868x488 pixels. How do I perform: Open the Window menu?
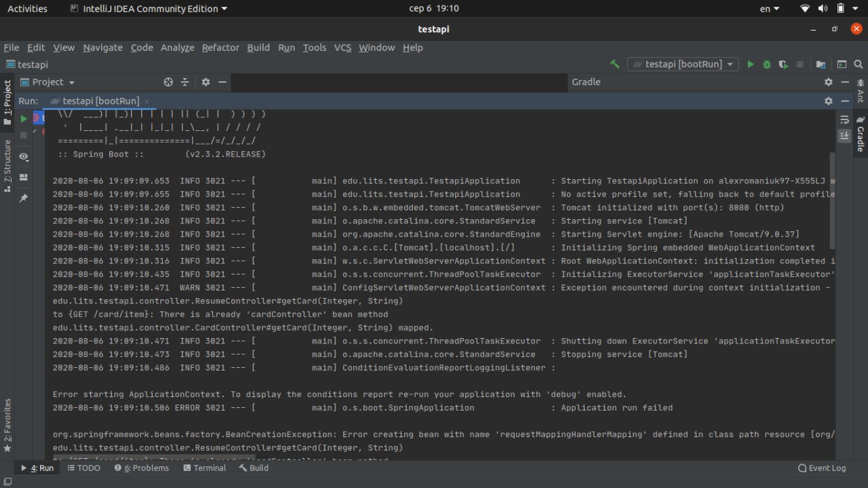coord(376,48)
